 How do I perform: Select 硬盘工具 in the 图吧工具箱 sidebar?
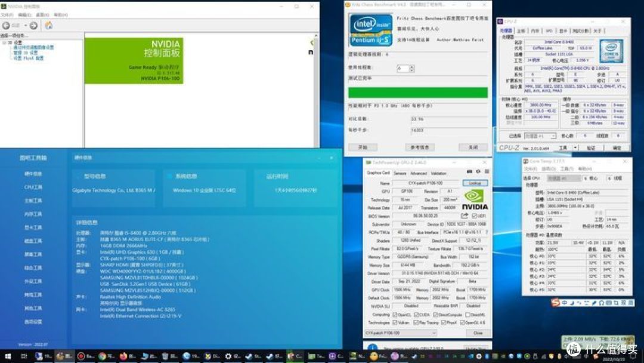click(x=33, y=241)
